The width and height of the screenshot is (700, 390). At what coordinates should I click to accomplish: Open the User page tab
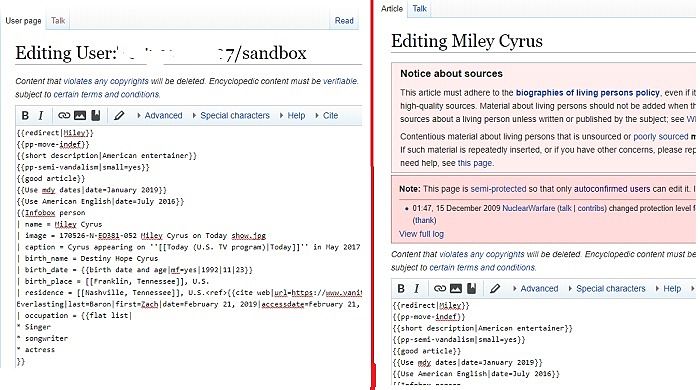(x=23, y=21)
